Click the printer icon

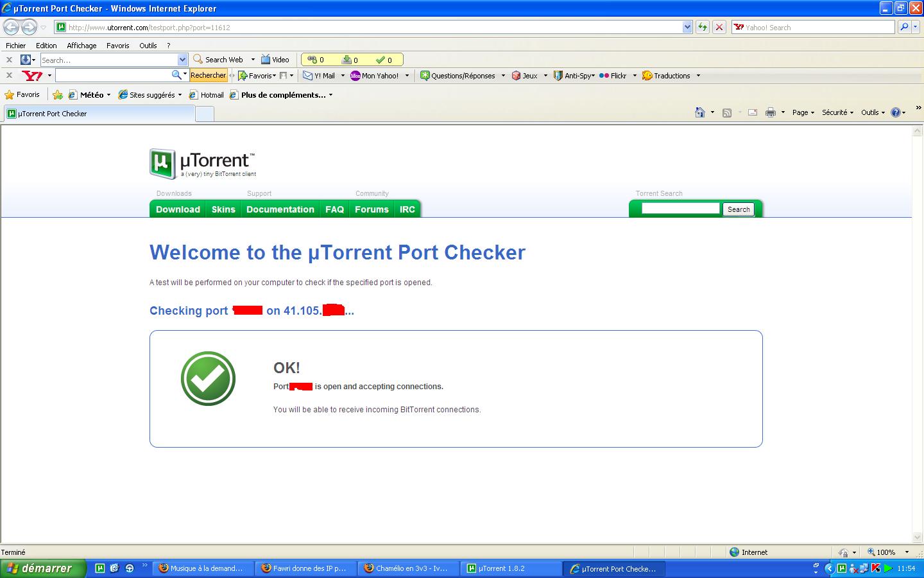770,112
